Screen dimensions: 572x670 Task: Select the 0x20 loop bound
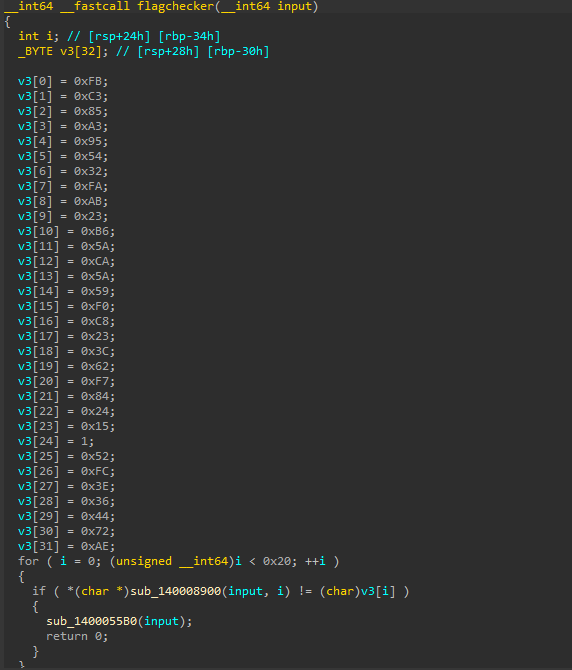click(277, 561)
